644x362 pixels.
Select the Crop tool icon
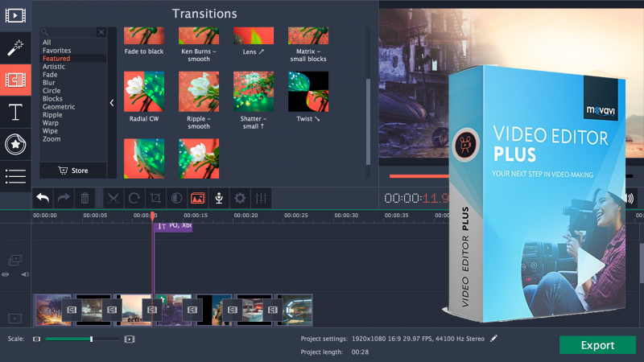coord(155,198)
